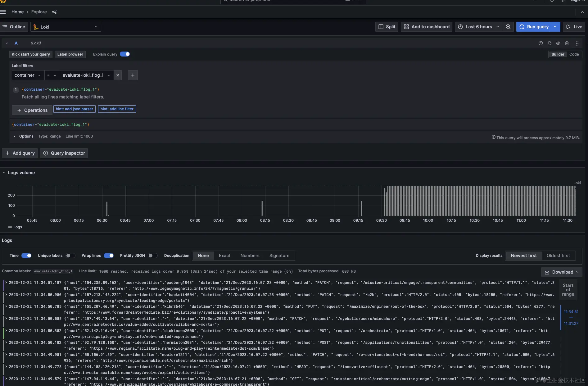
Task: Open the Download dropdown
Action: [x=562, y=272]
